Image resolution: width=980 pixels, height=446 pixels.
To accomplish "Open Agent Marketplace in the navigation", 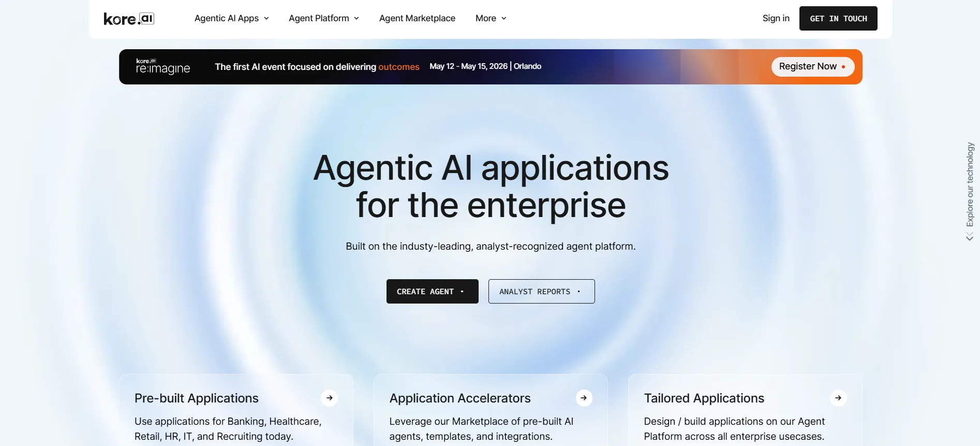I will [x=417, y=18].
